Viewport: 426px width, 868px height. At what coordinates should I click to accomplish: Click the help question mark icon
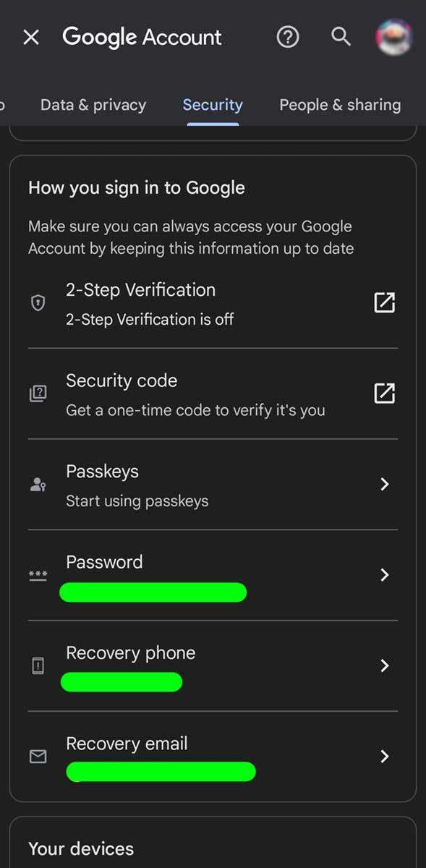288,37
